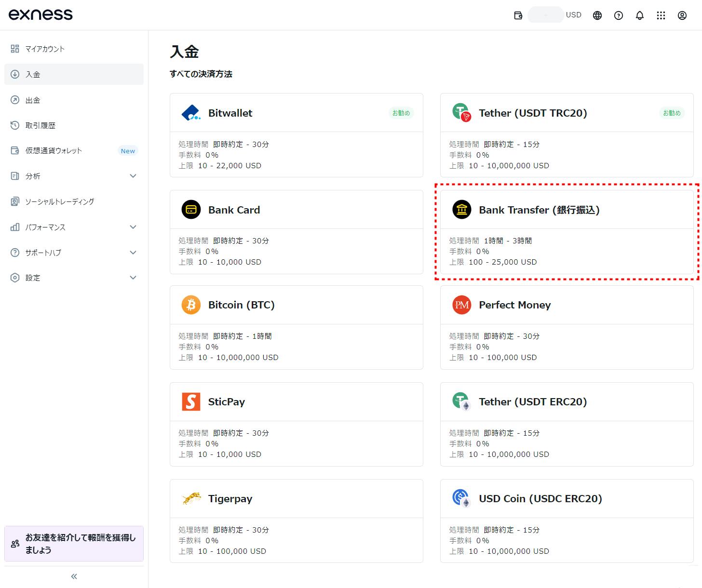Select the Bank Card payment method
The width and height of the screenshot is (702, 588).
tap(297, 232)
